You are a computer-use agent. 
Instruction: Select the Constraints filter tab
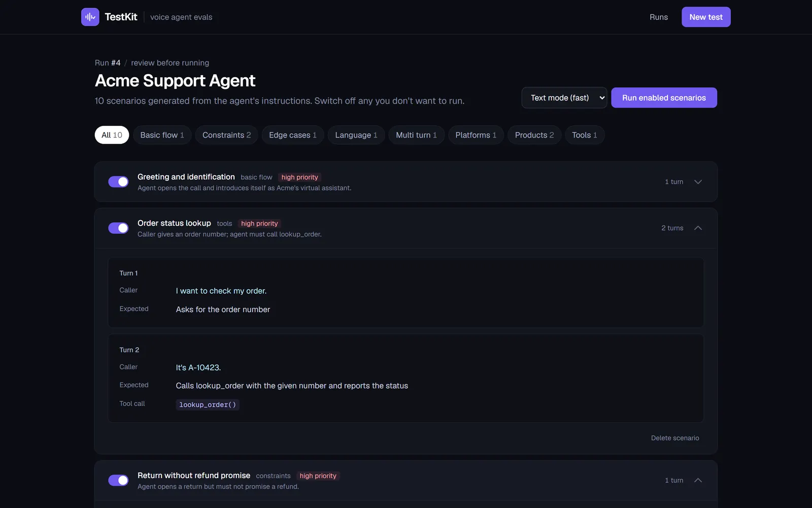(226, 135)
